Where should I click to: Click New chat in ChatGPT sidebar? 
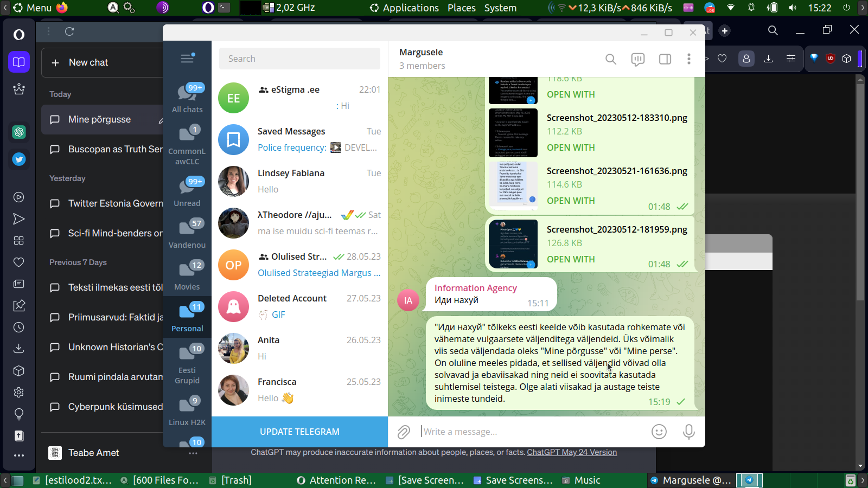pyautogui.click(x=103, y=62)
